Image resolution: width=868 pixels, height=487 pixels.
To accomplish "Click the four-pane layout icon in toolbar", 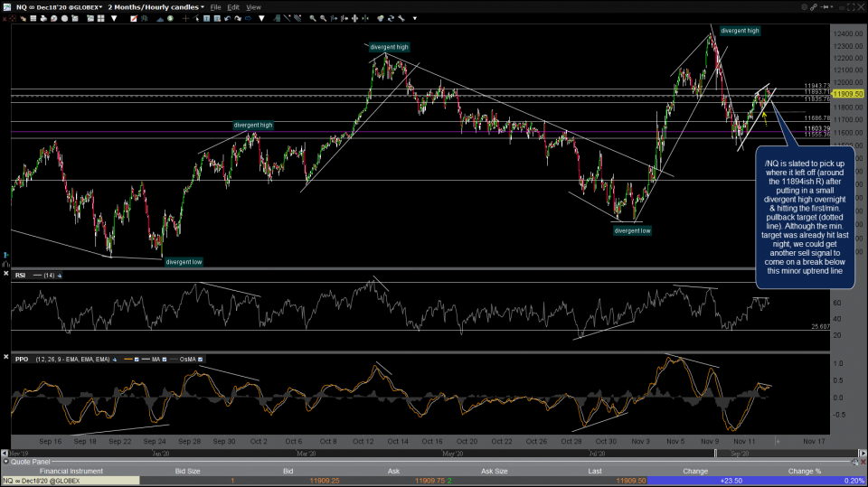I will click(100, 18).
